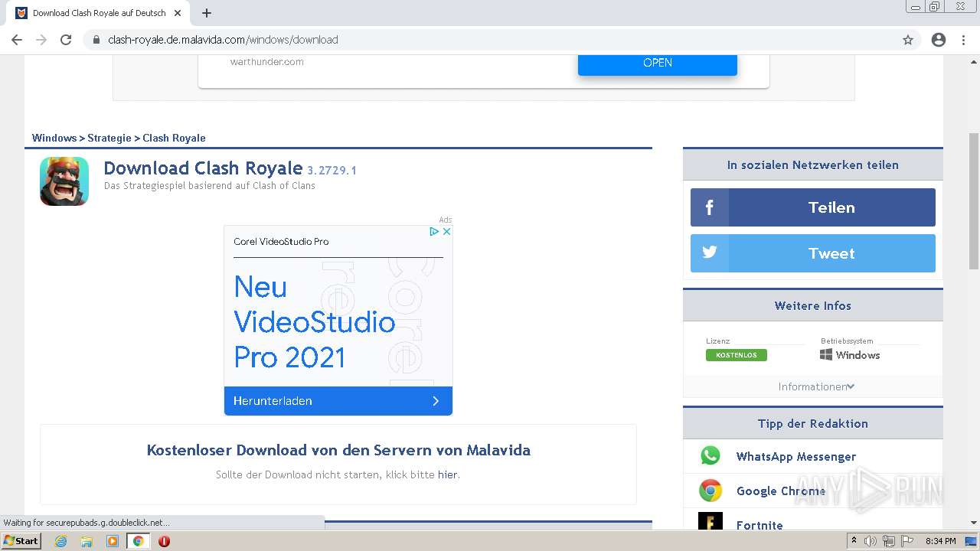The image size is (980, 551).
Task: Click the KOSTENLOS license badge
Action: click(x=737, y=355)
